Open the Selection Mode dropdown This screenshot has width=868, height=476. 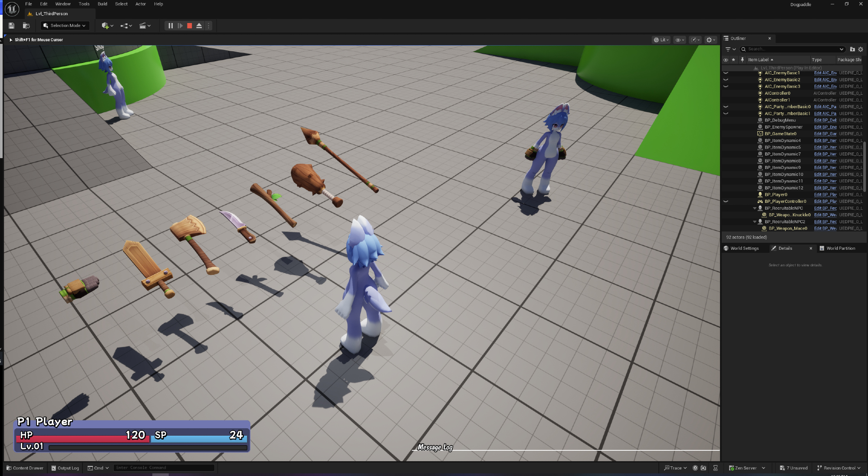pos(65,26)
